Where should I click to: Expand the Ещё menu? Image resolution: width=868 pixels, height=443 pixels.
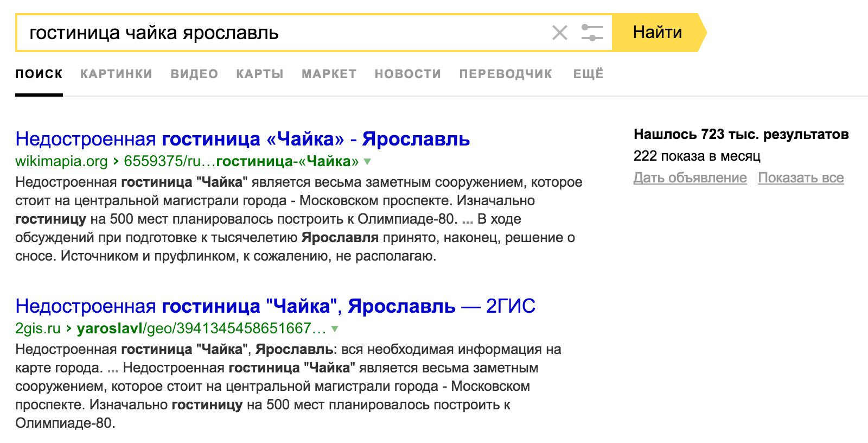point(589,74)
